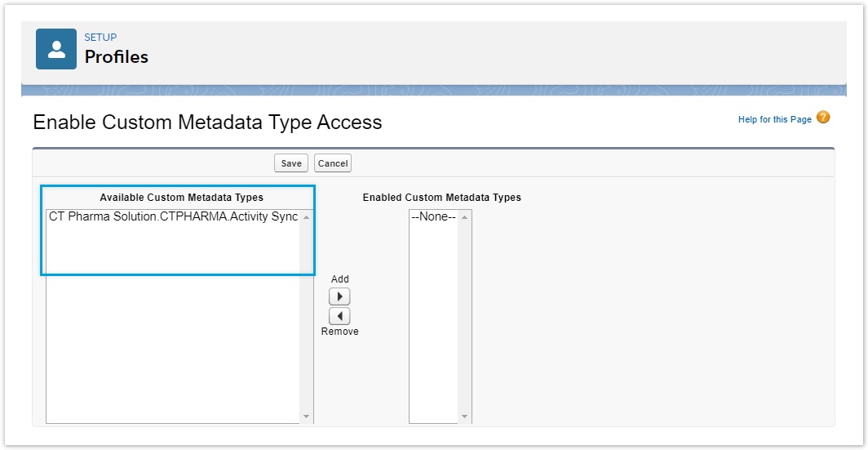
Task: Click the SETUP breadcrumb label
Action: click(x=100, y=38)
